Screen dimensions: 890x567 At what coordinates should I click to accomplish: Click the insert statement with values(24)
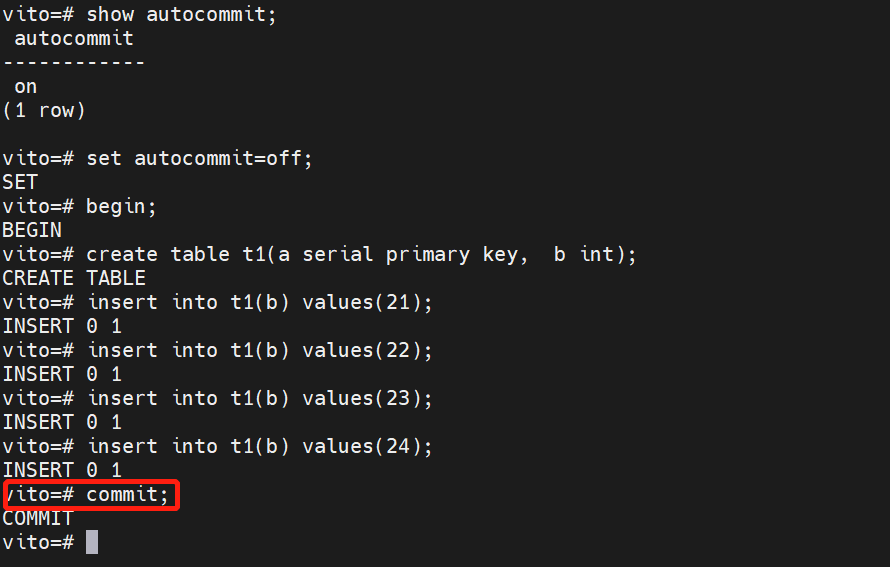click(260, 446)
